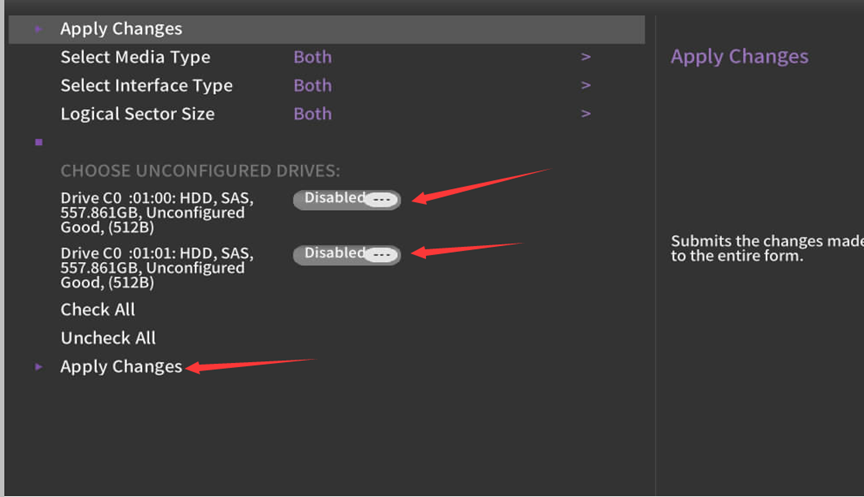The height and width of the screenshot is (497, 864).
Task: Click the CHOOSE UNCONFIGURED DRIVES heading
Action: [x=200, y=171]
